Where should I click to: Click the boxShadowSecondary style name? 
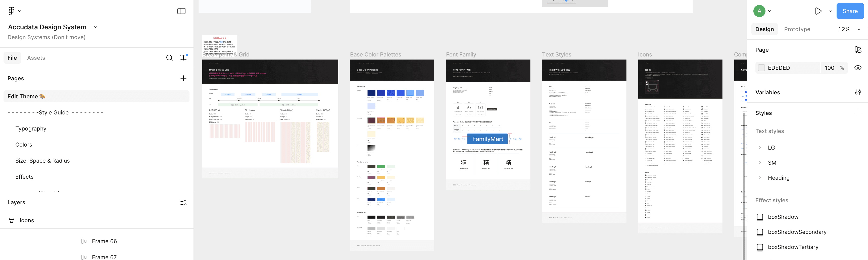797,232
